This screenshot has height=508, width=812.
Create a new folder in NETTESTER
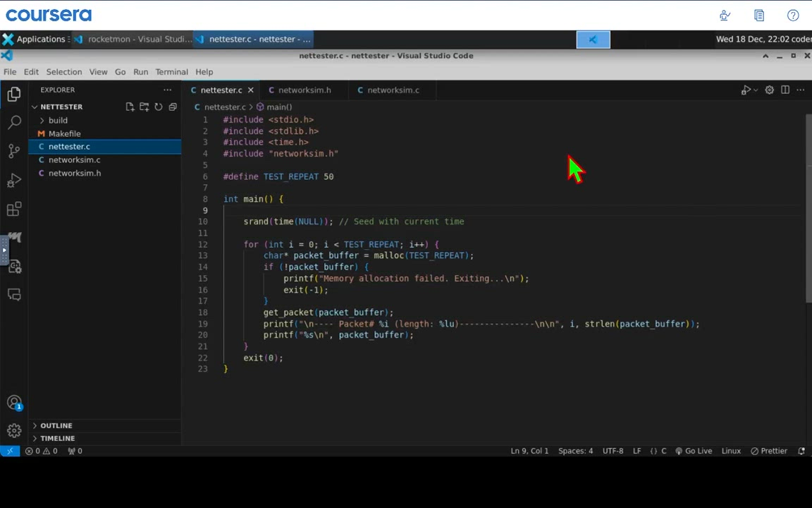(x=144, y=107)
